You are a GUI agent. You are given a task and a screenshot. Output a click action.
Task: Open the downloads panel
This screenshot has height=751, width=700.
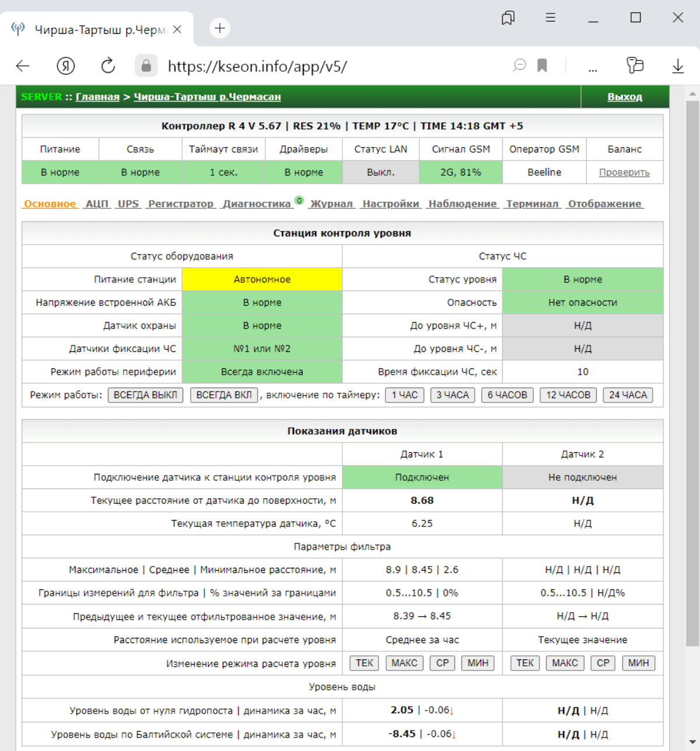pyautogui.click(x=678, y=66)
